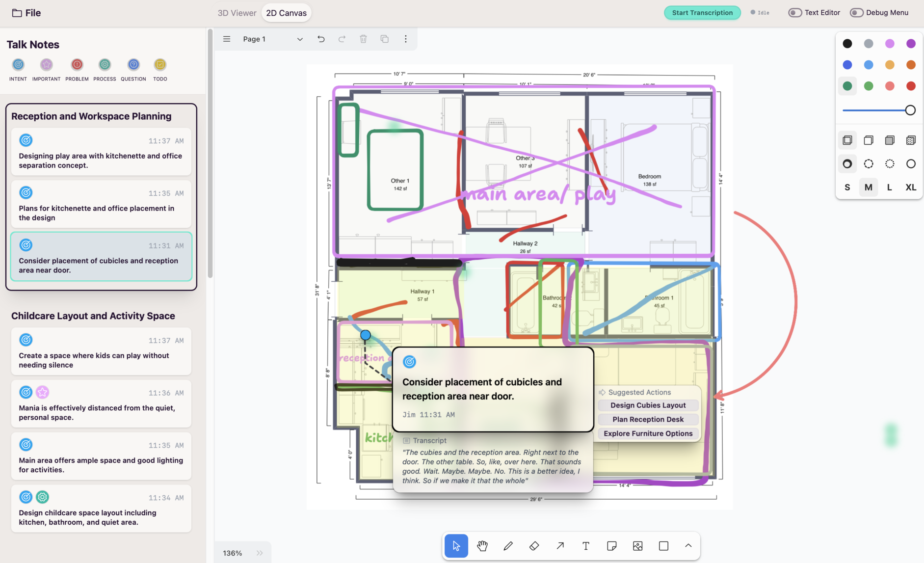The height and width of the screenshot is (563, 924).
Task: Click the PROBLEM note filter icon
Action: click(77, 65)
